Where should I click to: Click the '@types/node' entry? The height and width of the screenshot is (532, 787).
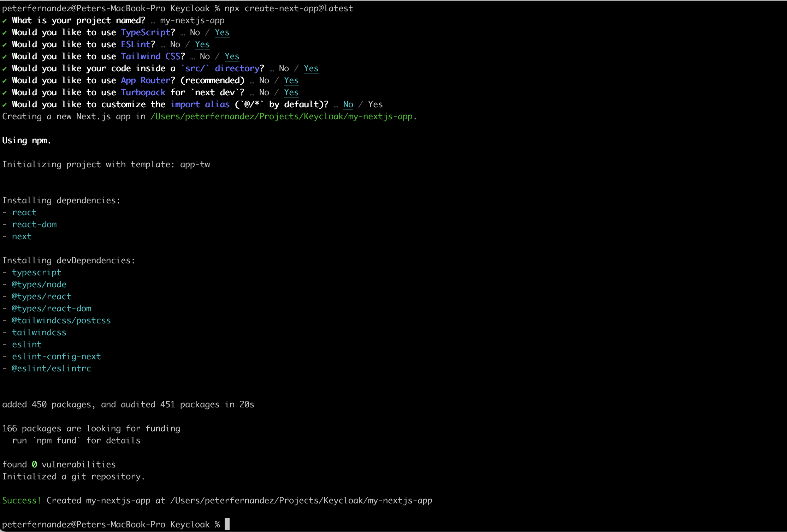pyautogui.click(x=39, y=285)
